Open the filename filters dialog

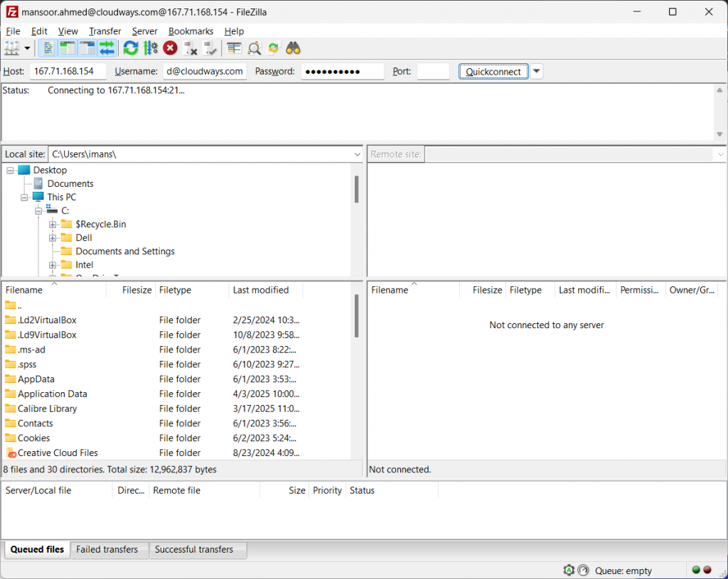coord(254,48)
